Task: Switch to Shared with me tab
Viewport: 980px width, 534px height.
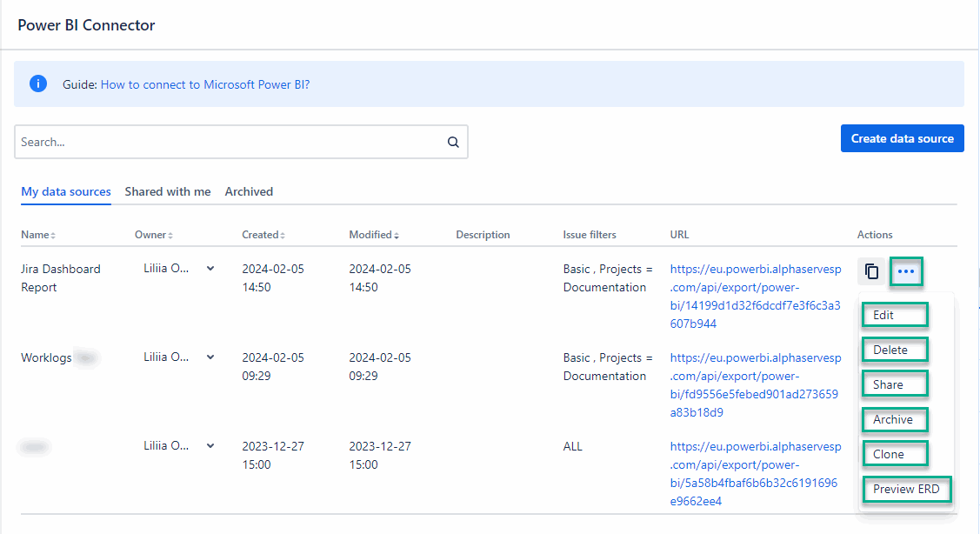Action: tap(168, 191)
